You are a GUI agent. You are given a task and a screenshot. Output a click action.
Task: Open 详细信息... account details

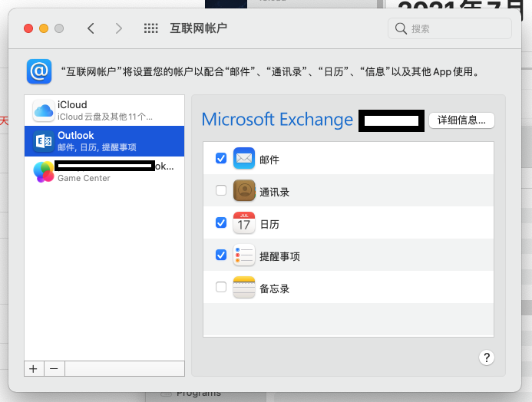[x=461, y=120]
